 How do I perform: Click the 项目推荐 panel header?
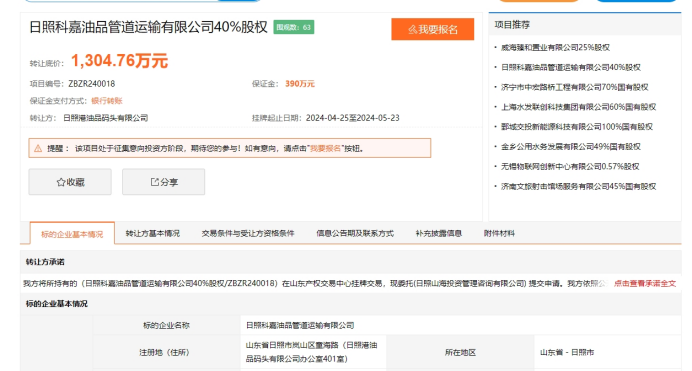tap(512, 25)
